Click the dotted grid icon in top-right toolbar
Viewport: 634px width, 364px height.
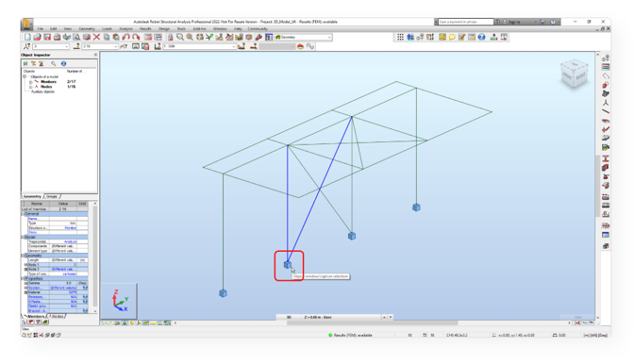coord(400,37)
